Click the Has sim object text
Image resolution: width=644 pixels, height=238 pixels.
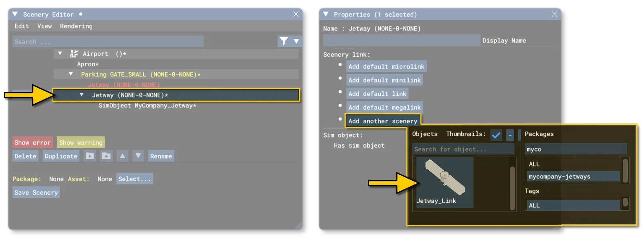(359, 145)
